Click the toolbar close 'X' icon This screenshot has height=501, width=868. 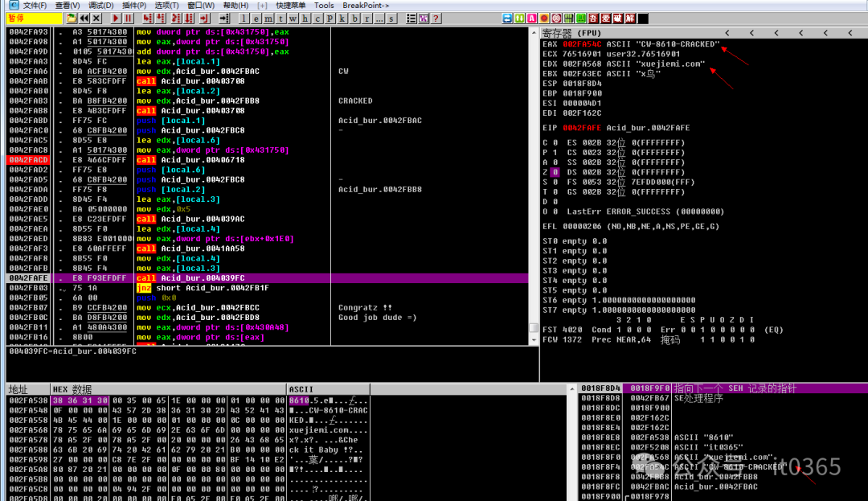[x=95, y=18]
